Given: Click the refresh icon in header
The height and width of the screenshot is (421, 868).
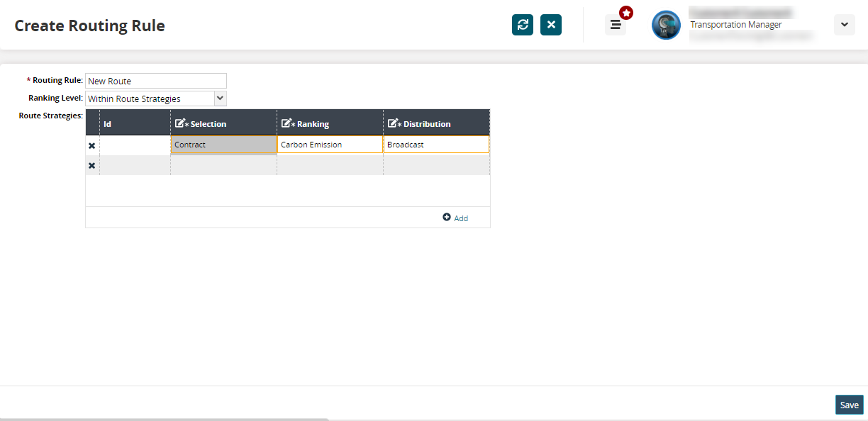Looking at the screenshot, I should [x=523, y=25].
